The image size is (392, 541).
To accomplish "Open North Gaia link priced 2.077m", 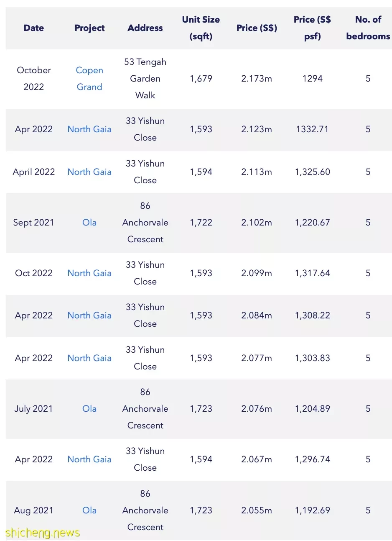I will coord(89,358).
